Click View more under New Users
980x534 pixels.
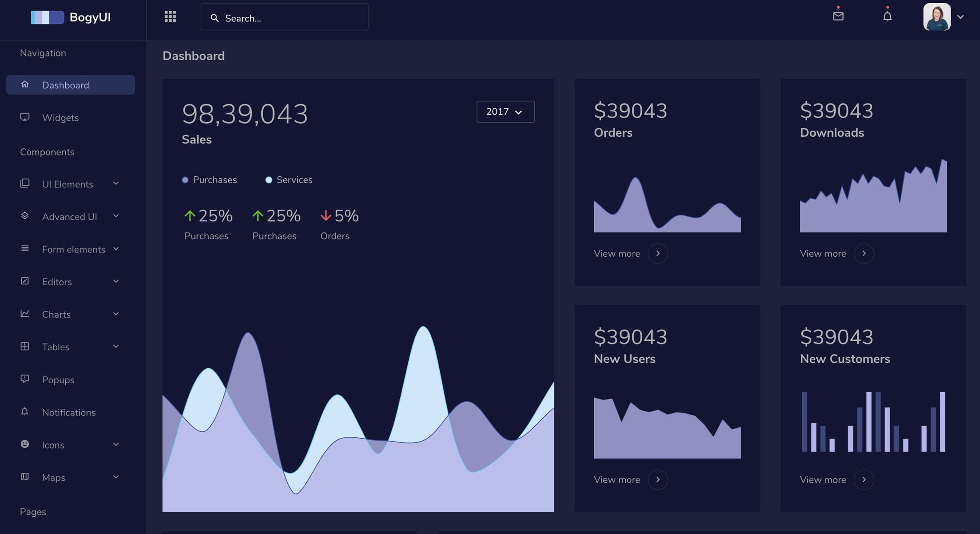[616, 480]
